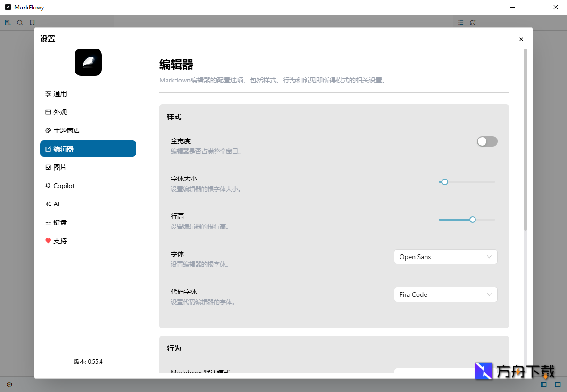
Task: Open the 字体 dropdown showing Open Sans
Action: (445, 257)
